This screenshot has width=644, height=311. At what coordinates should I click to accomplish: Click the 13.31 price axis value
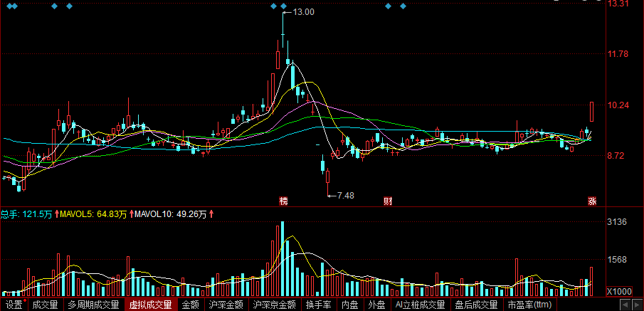click(618, 4)
